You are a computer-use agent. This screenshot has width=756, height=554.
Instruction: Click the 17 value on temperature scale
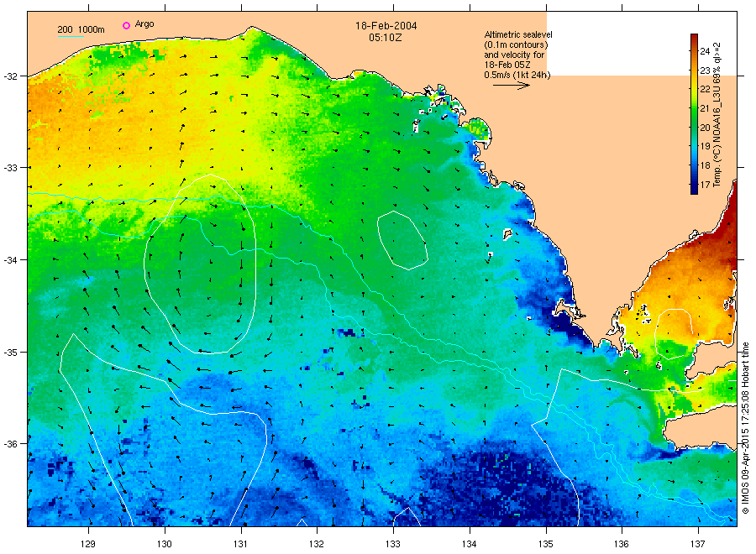coord(705,185)
